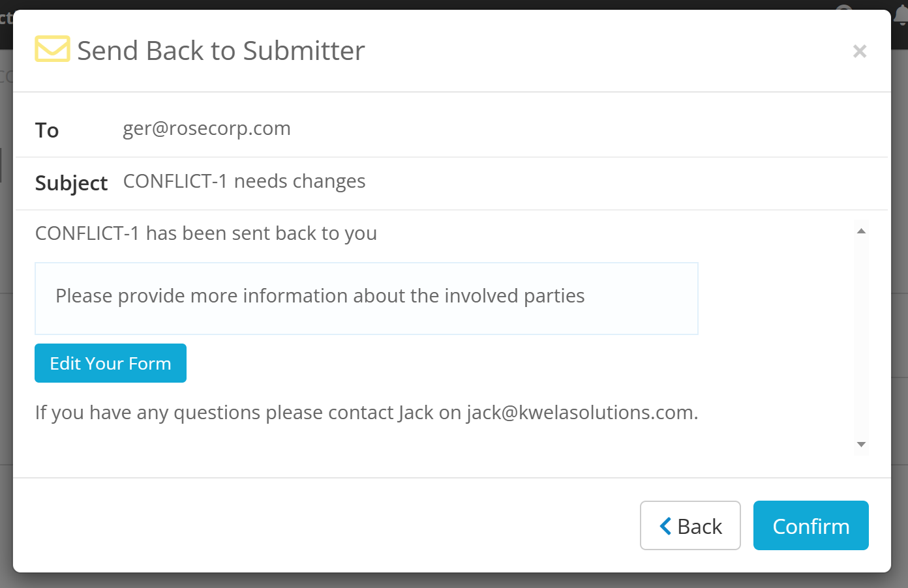Click the jack@kwelasolutions.com email address
Image resolution: width=908 pixels, height=588 pixels.
click(580, 413)
